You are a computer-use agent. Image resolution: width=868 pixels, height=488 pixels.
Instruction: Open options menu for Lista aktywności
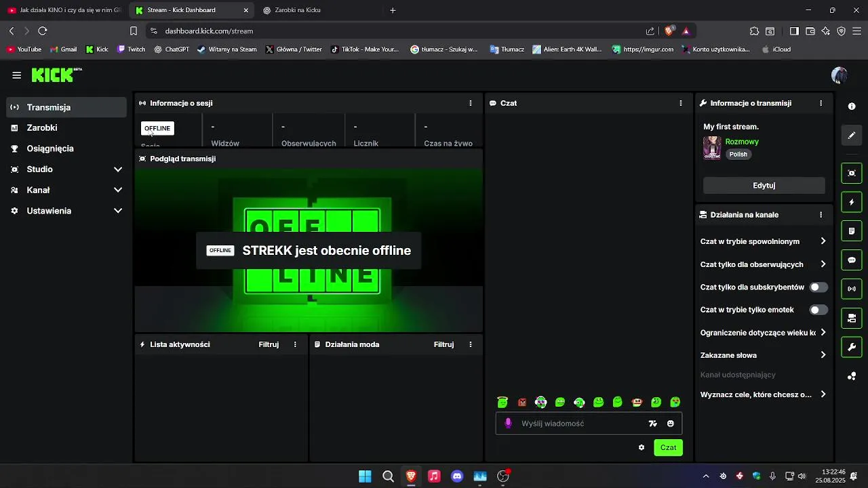[295, 344]
